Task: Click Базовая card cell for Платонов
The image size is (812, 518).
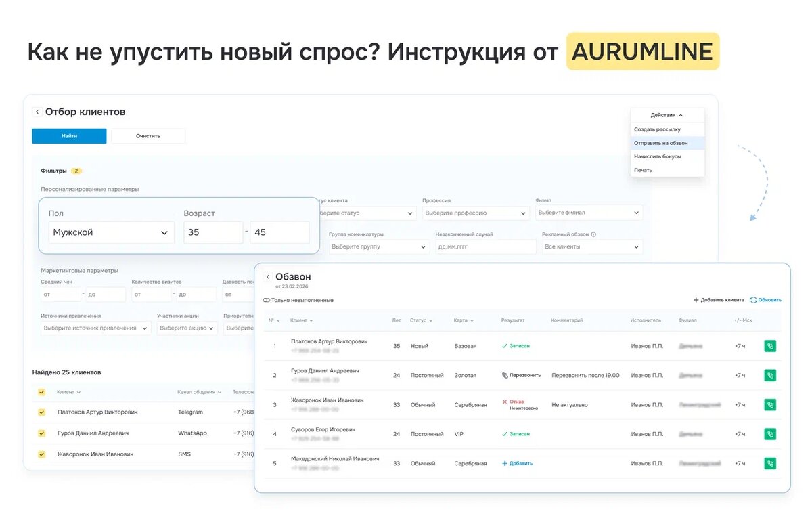Action: coord(466,346)
